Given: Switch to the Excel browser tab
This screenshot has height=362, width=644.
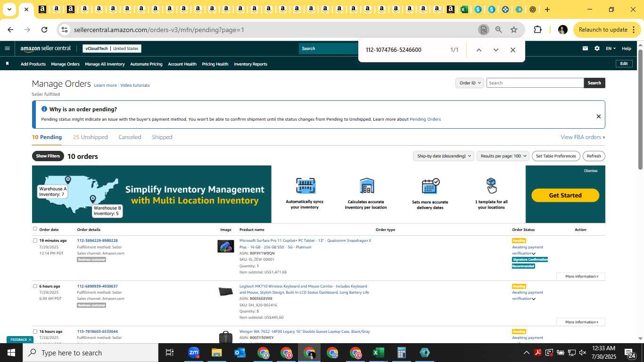Looking at the screenshot, I should coord(464,9).
